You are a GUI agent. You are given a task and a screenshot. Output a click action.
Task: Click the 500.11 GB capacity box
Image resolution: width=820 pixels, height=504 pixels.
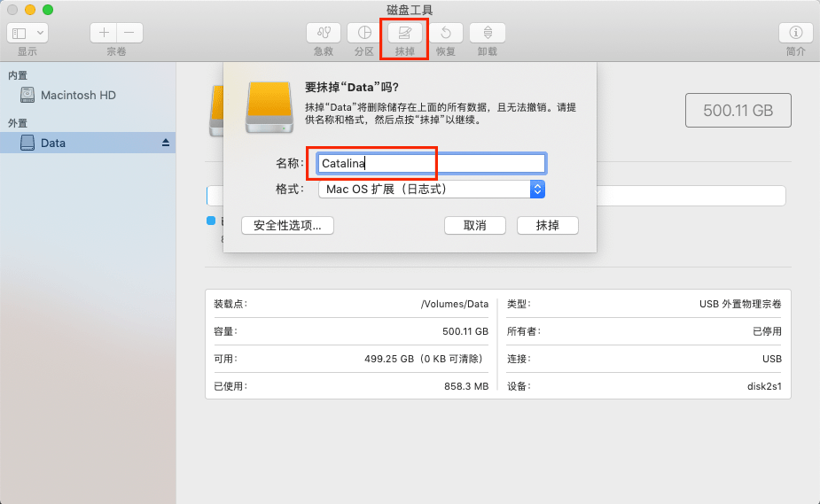738,111
